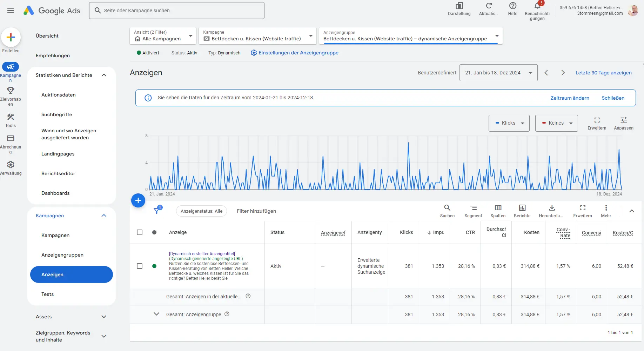
Task: Open the hamburger main menu
Action: tap(11, 11)
